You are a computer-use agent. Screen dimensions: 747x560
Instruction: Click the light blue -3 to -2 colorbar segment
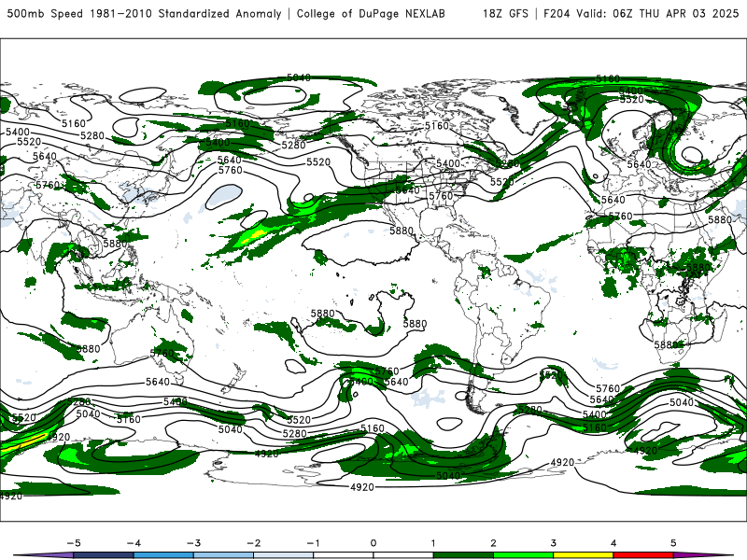coord(223,555)
